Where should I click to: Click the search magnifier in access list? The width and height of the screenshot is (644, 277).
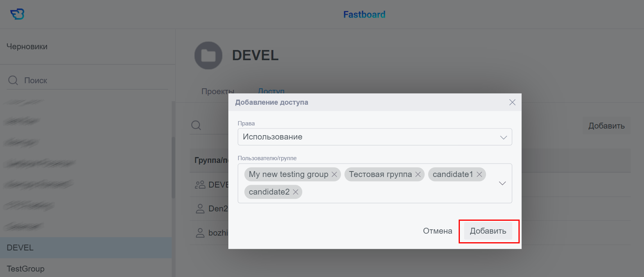[x=196, y=125]
